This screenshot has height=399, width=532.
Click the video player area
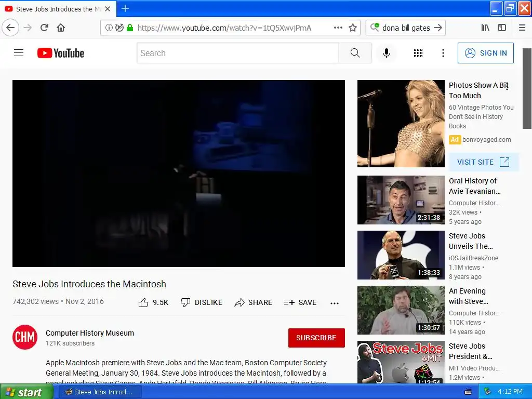[x=179, y=174]
